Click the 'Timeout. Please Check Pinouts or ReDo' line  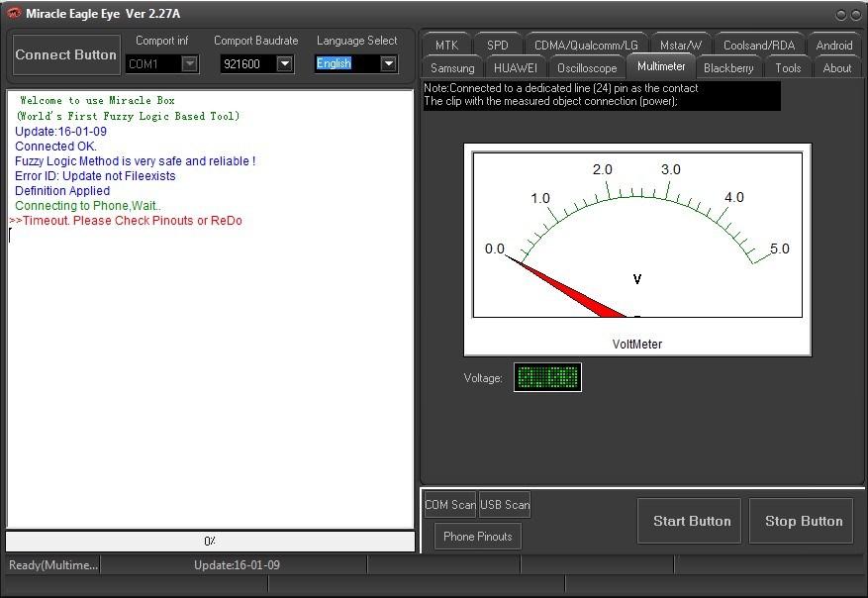(x=127, y=221)
